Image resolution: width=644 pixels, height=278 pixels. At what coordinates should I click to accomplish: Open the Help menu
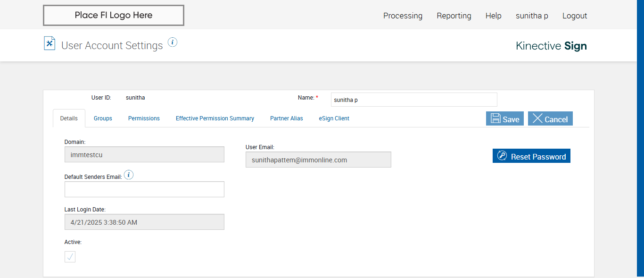pos(493,16)
